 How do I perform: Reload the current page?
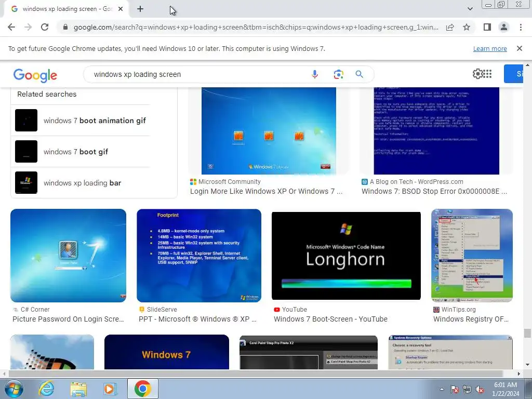coord(45,27)
